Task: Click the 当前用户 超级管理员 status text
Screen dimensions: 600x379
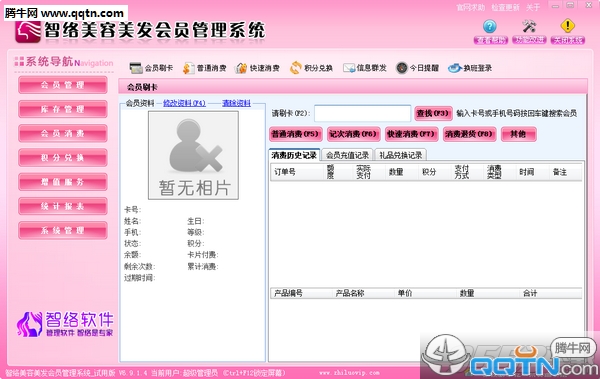Action: (184, 373)
